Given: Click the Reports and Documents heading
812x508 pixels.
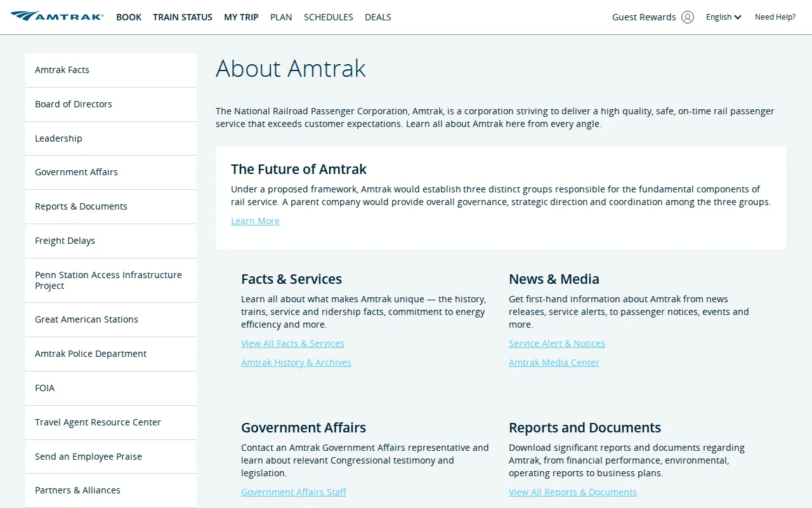Looking at the screenshot, I should pyautogui.click(x=585, y=427).
